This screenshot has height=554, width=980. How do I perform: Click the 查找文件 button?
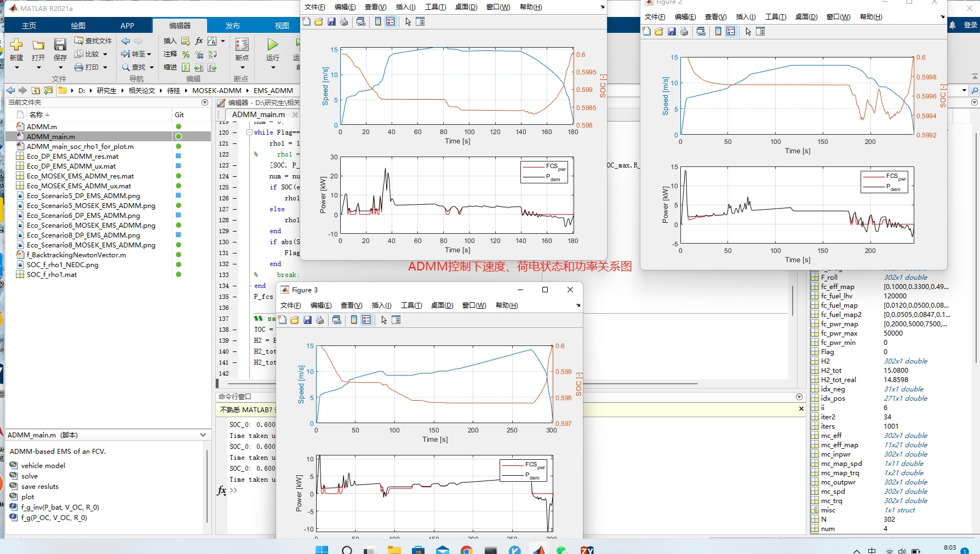point(93,41)
